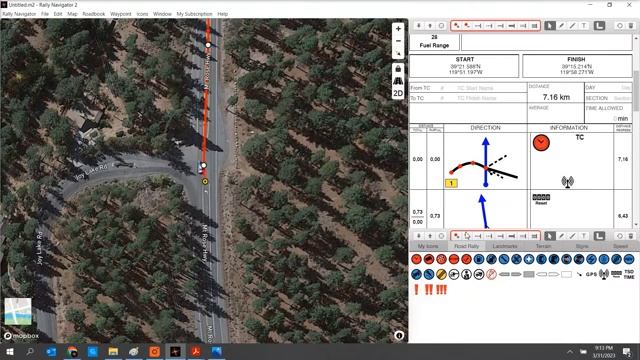The width and height of the screenshot is (640, 360).
Task: Click the TC Start Name field
Action: pos(475,88)
